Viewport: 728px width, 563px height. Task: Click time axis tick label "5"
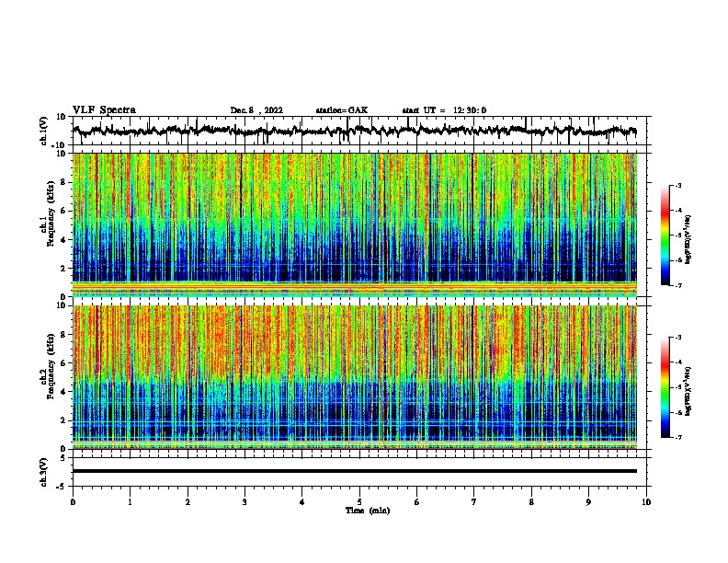(359, 502)
